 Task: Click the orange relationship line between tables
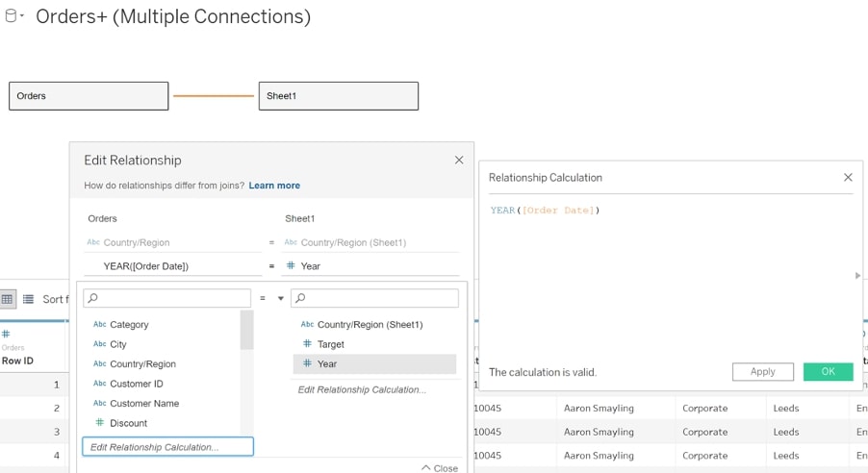pyautogui.click(x=214, y=96)
